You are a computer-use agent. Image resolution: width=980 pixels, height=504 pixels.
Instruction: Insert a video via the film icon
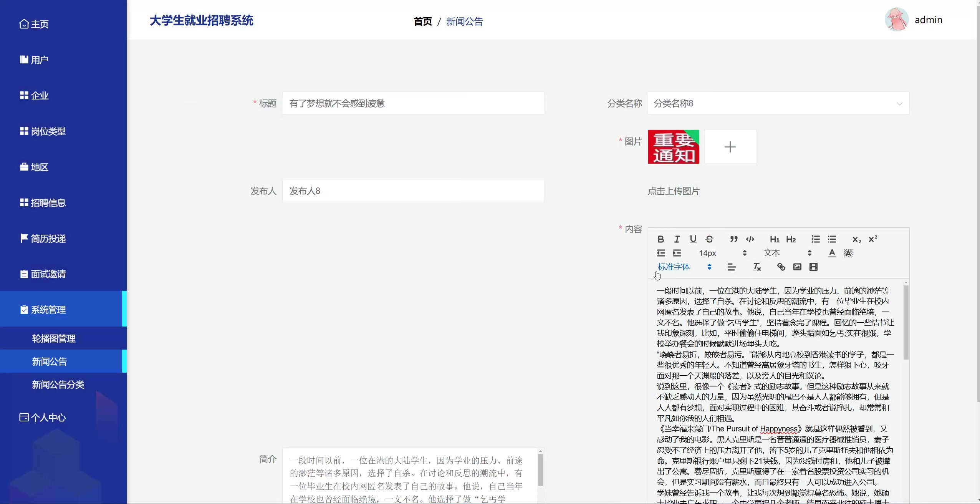coord(813,267)
